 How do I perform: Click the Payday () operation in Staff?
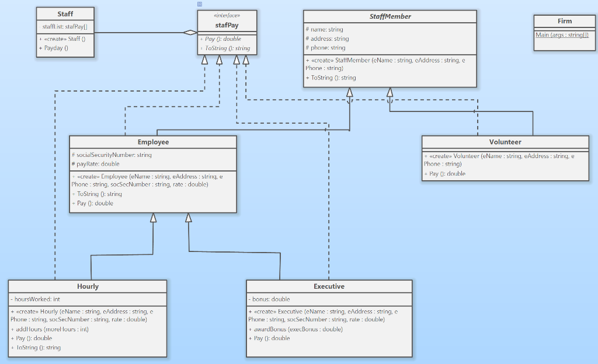coord(53,47)
